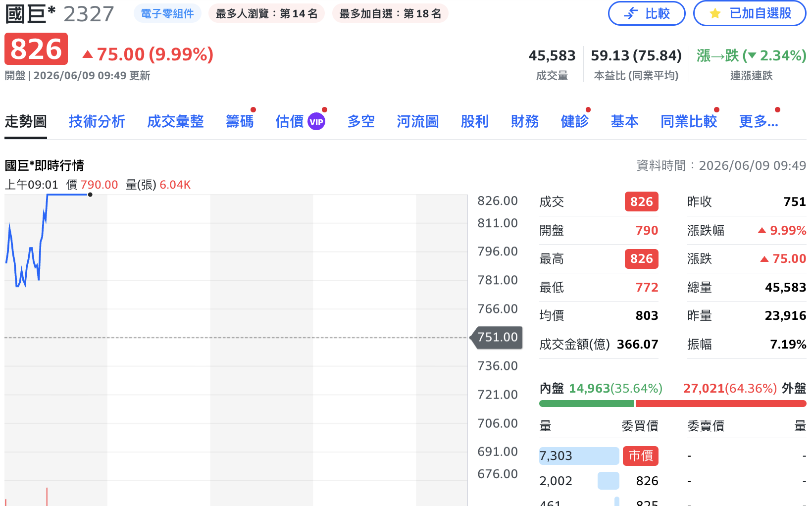This screenshot has height=506, width=812.
Task: Click the green 內盤 portion of ratio bar
Action: 586,404
